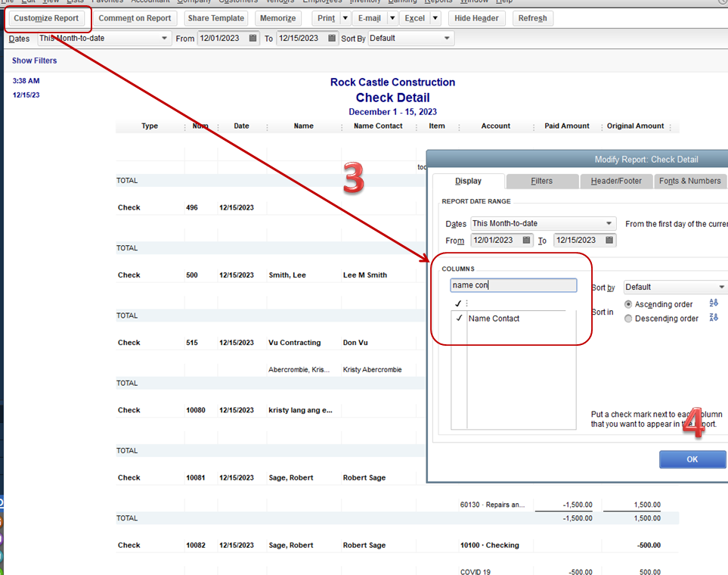Viewport: 728px width, 575px height.
Task: Click OK in Modify Report dialog
Action: coord(692,458)
